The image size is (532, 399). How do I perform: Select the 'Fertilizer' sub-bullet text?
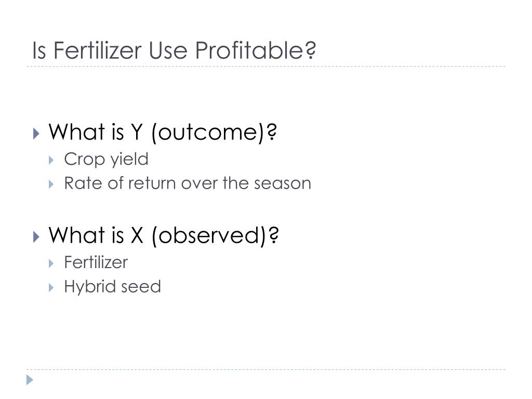(96, 262)
